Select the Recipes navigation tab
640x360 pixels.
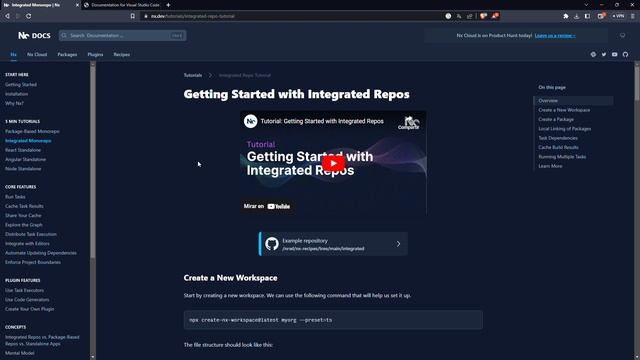click(x=122, y=54)
